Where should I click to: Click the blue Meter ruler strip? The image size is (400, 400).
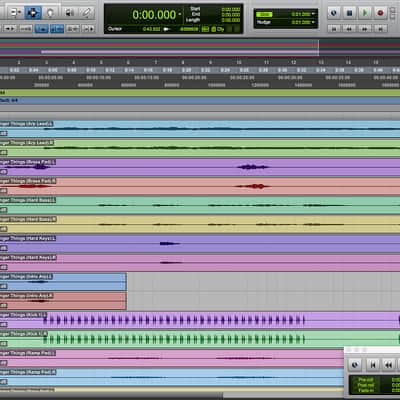click(x=200, y=101)
